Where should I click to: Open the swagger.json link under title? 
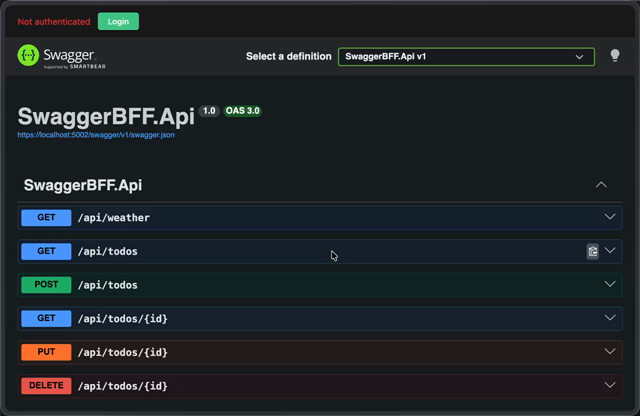click(x=96, y=135)
